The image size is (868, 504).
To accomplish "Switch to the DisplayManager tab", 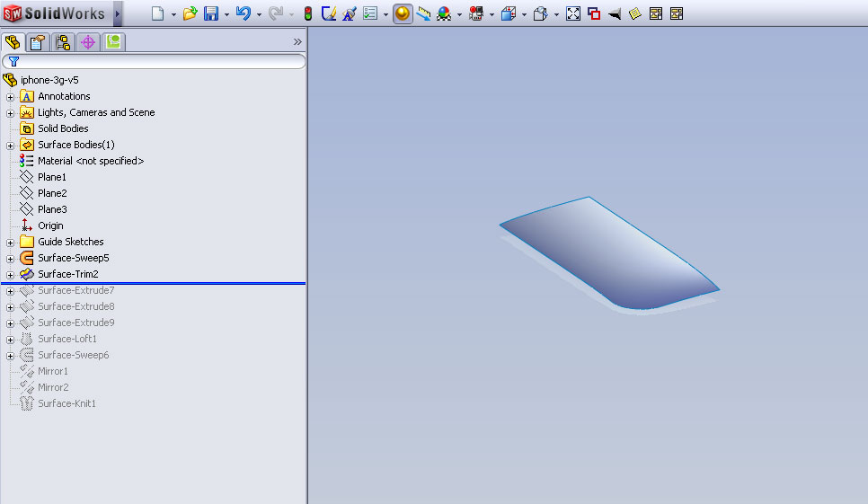I will coord(113,42).
